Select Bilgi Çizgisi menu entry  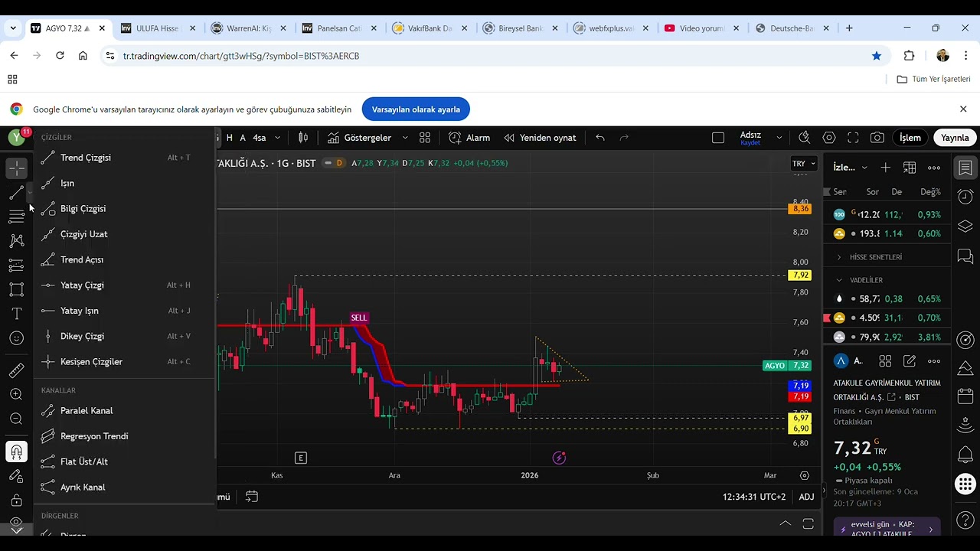124,208
